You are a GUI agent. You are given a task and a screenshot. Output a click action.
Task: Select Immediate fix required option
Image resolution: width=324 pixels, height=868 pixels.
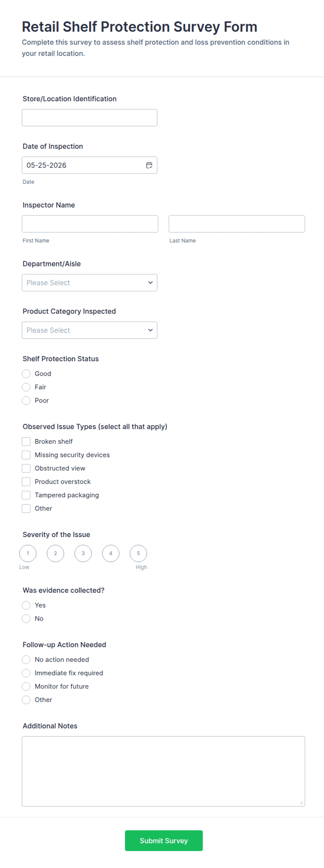tap(26, 673)
